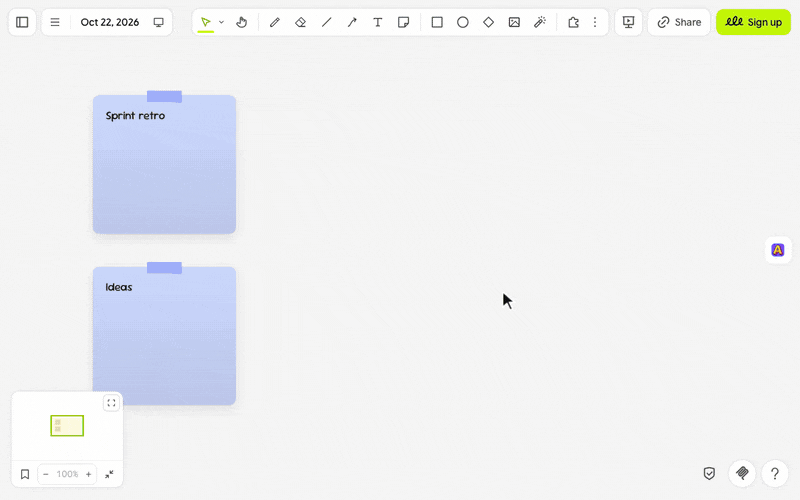Increase zoom with the plus button

(x=88, y=474)
